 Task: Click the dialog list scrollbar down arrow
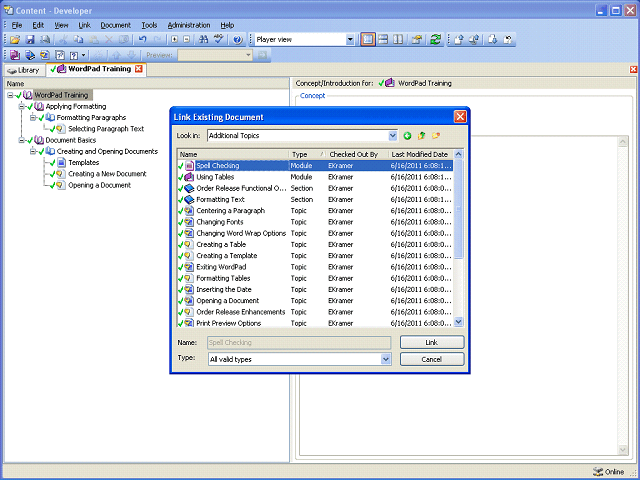pyautogui.click(x=459, y=322)
